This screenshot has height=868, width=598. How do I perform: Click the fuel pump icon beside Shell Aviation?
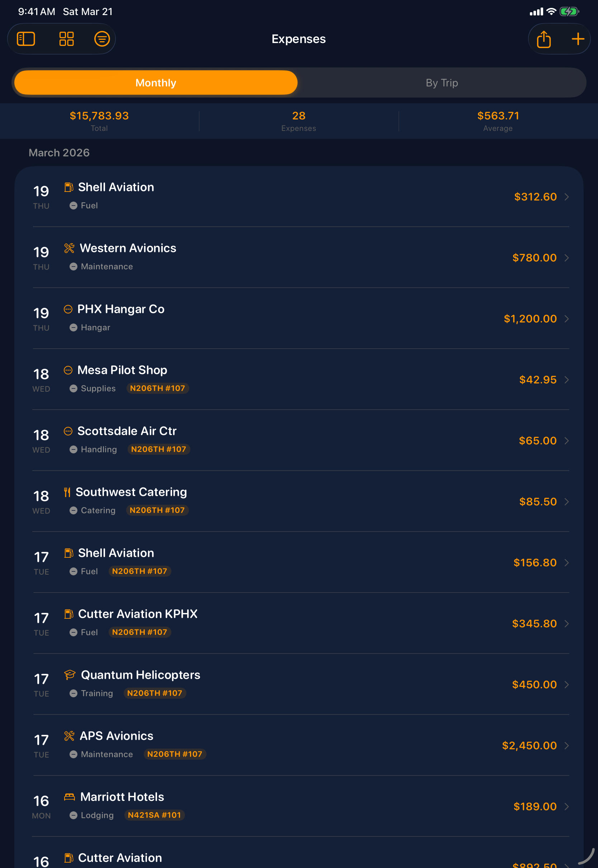(69, 187)
